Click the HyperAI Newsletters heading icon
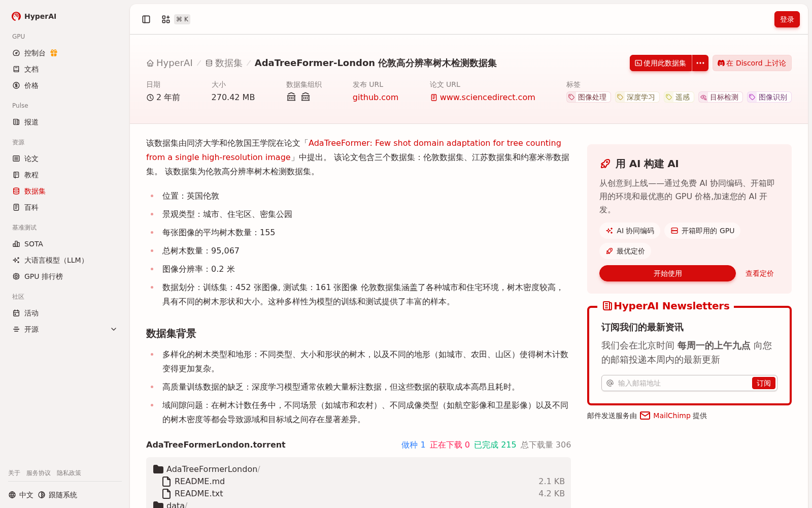Viewport: 812px width, 508px height. pyautogui.click(x=607, y=306)
